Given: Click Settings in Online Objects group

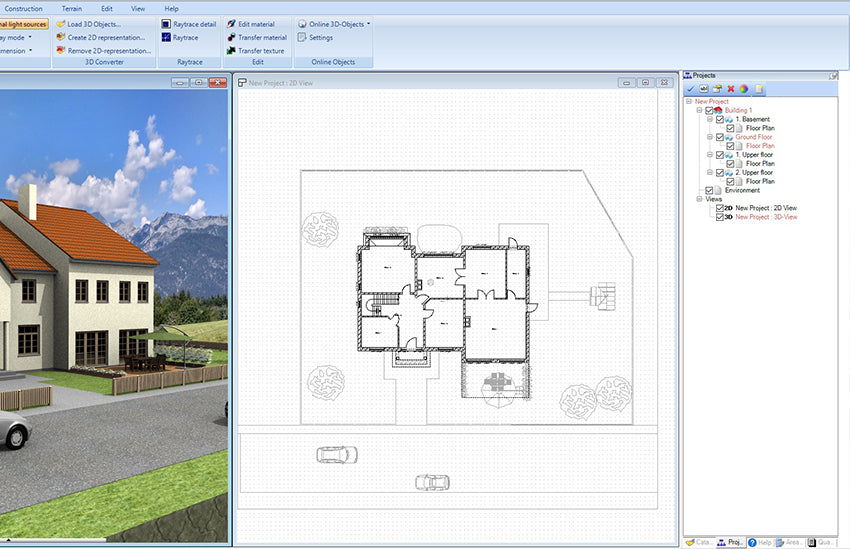Looking at the screenshot, I should tap(320, 37).
